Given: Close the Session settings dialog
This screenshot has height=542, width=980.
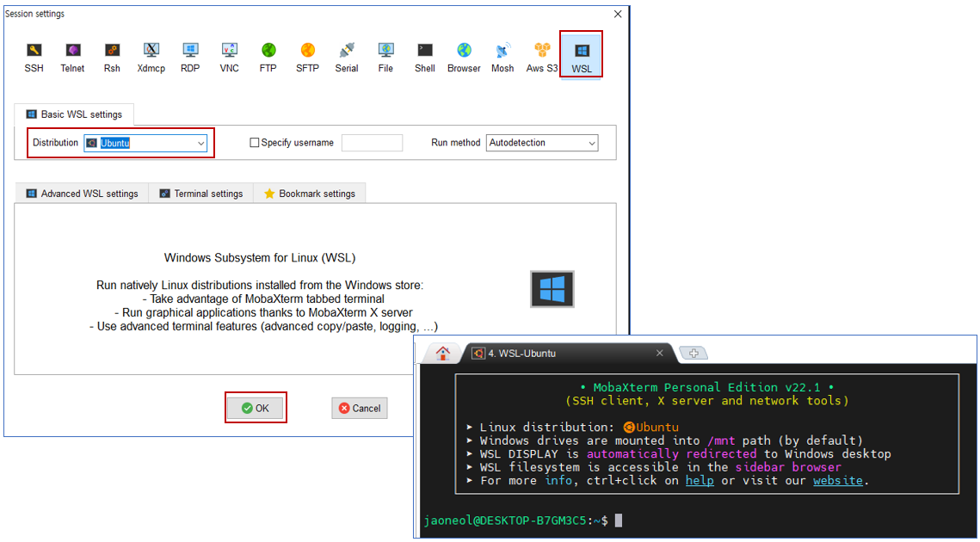Looking at the screenshot, I should coord(618,14).
